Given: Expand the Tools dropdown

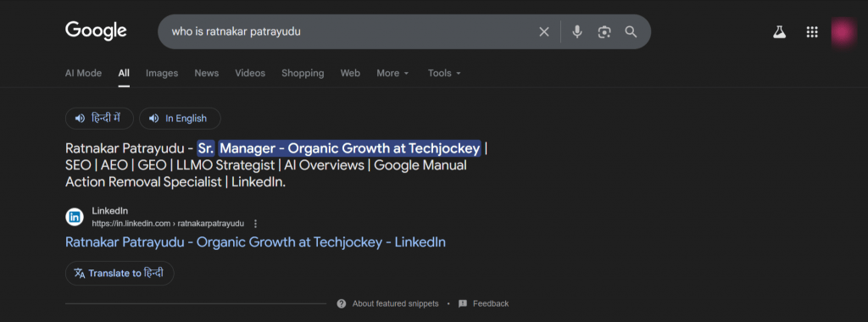Looking at the screenshot, I should [444, 73].
